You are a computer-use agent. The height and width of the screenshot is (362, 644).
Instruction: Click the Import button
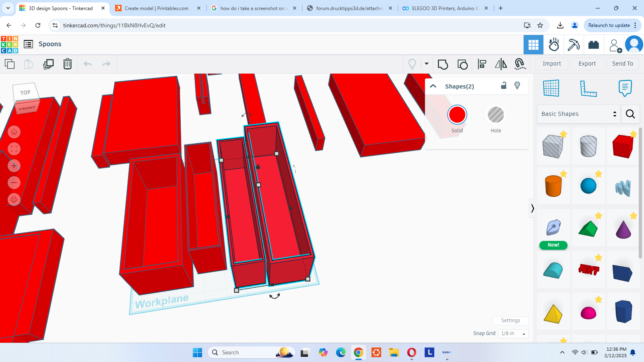point(552,64)
